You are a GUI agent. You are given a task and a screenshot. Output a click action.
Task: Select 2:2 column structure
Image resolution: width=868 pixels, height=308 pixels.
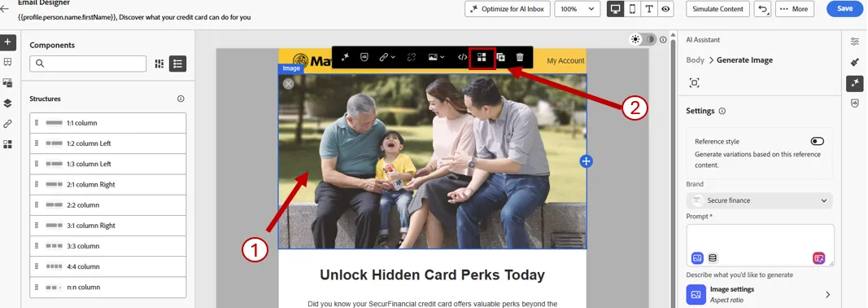[108, 205]
